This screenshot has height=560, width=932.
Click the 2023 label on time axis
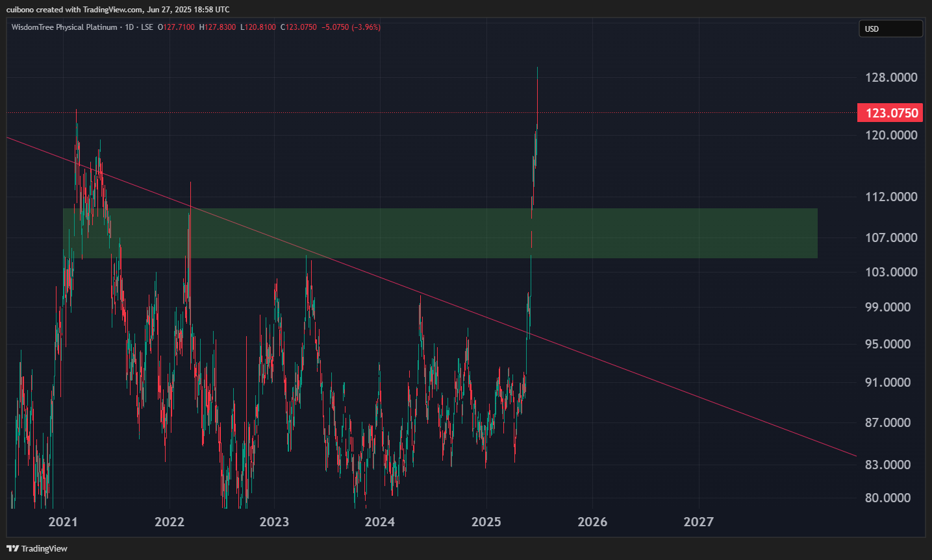[274, 522]
